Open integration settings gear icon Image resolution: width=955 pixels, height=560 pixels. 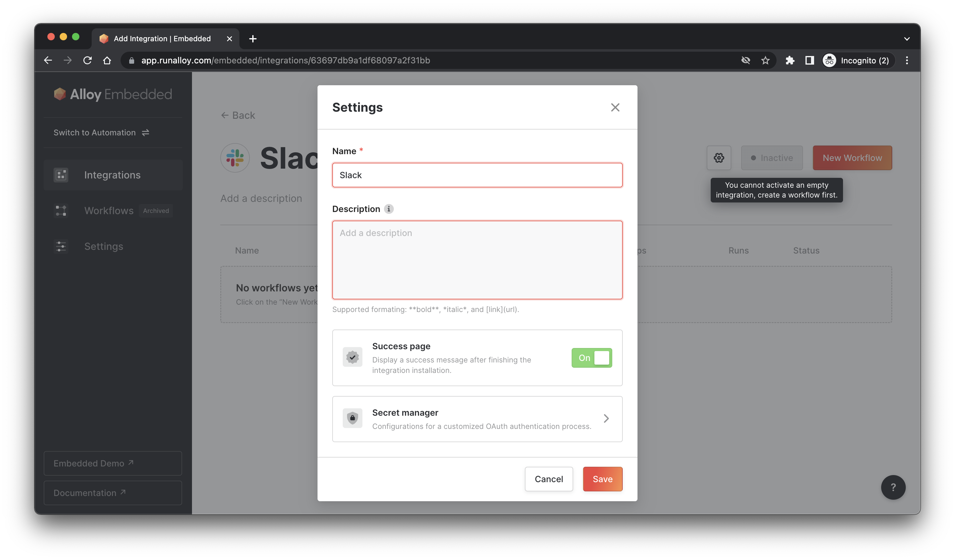(718, 158)
